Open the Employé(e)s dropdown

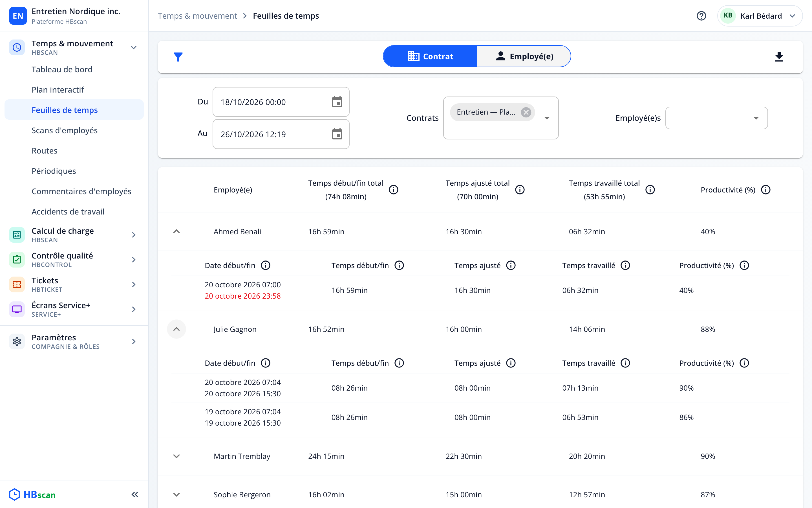(716, 118)
